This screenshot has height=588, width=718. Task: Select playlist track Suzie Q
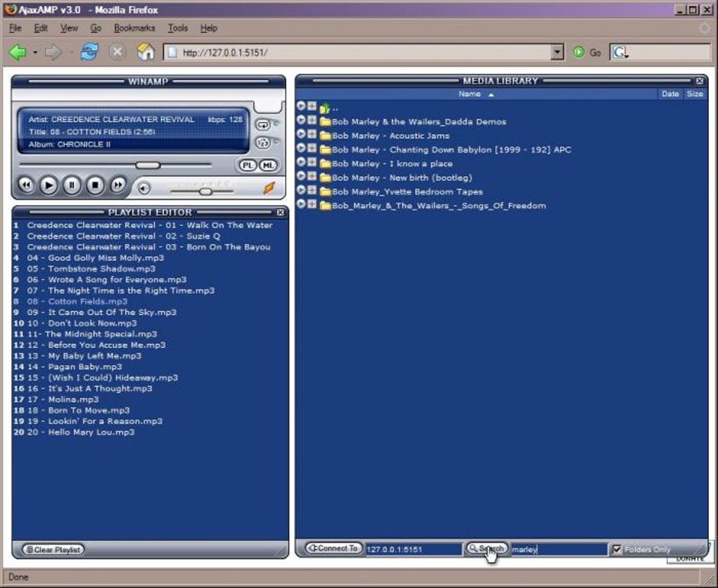click(x=124, y=237)
